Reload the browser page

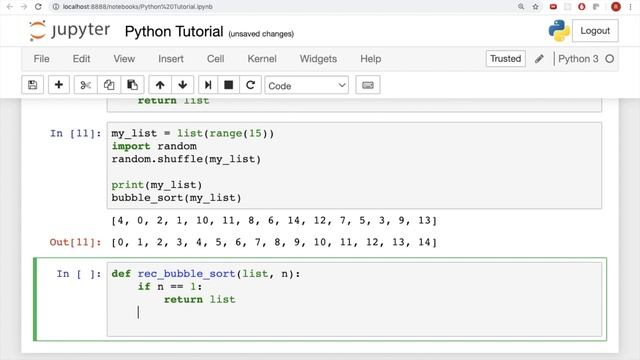pyautogui.click(x=38, y=7)
